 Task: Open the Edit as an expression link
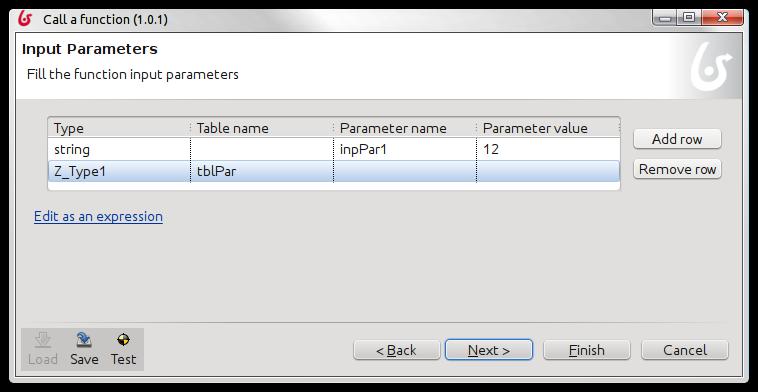pyautogui.click(x=98, y=216)
